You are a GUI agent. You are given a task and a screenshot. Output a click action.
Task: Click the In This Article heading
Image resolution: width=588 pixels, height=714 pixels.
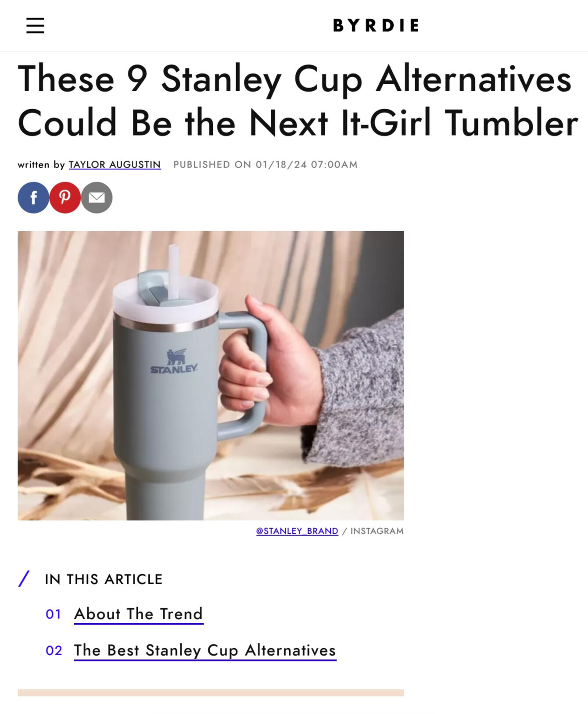point(104,579)
